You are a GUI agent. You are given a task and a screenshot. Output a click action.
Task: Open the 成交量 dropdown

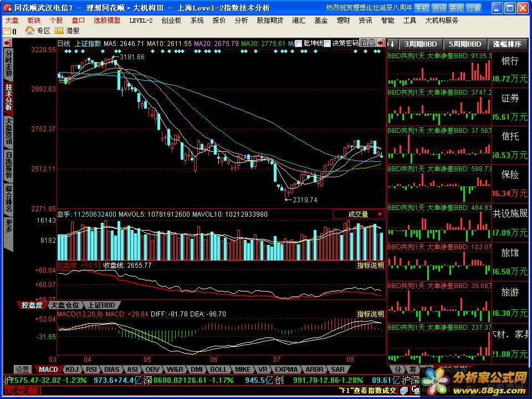tap(359, 214)
